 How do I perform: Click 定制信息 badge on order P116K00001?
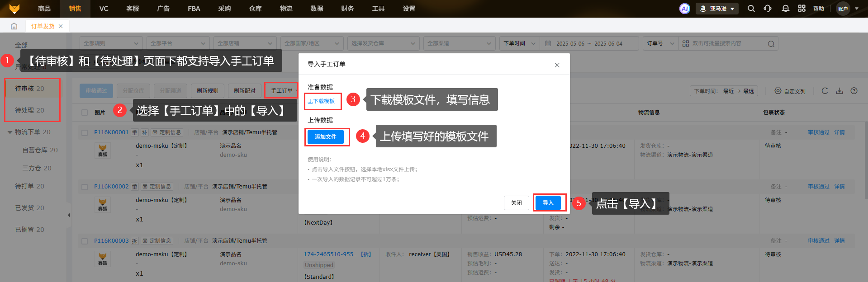click(x=167, y=132)
